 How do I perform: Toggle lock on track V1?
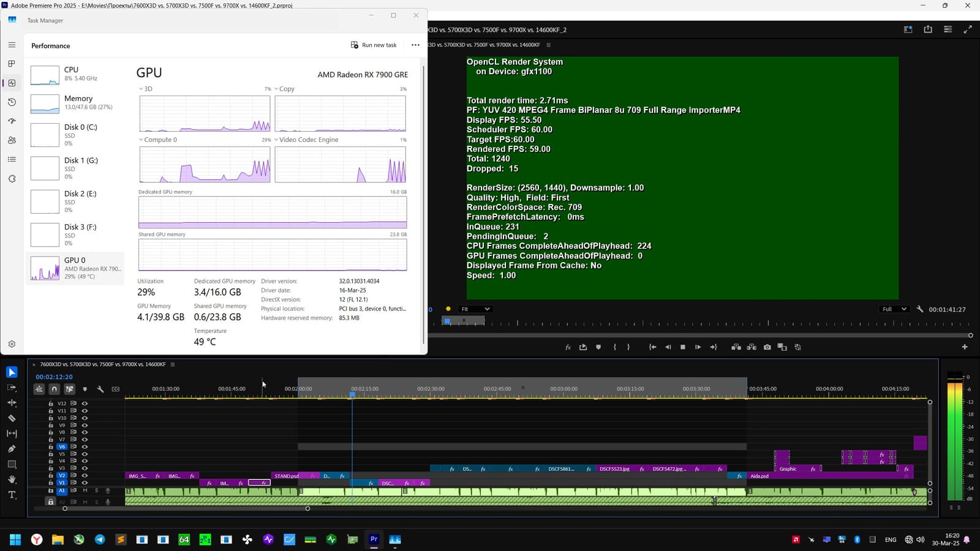coord(51,483)
